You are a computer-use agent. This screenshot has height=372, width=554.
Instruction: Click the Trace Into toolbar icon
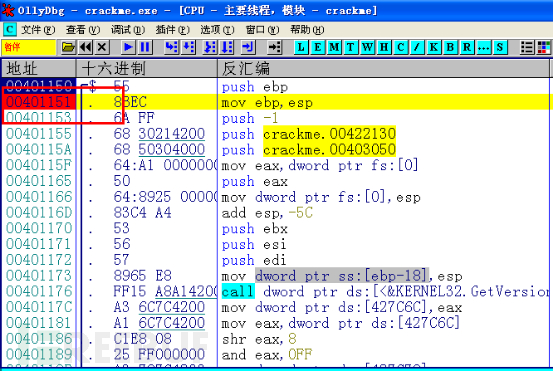pyautogui.click(x=210, y=47)
